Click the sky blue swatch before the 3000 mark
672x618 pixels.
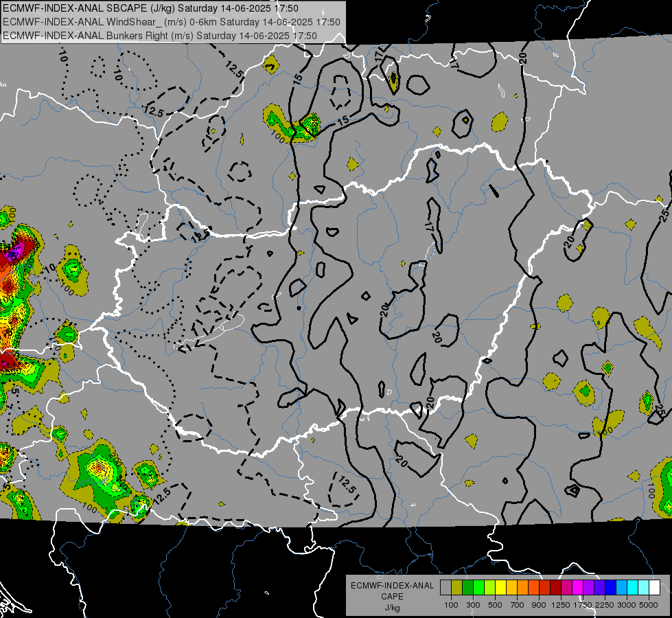621,587
